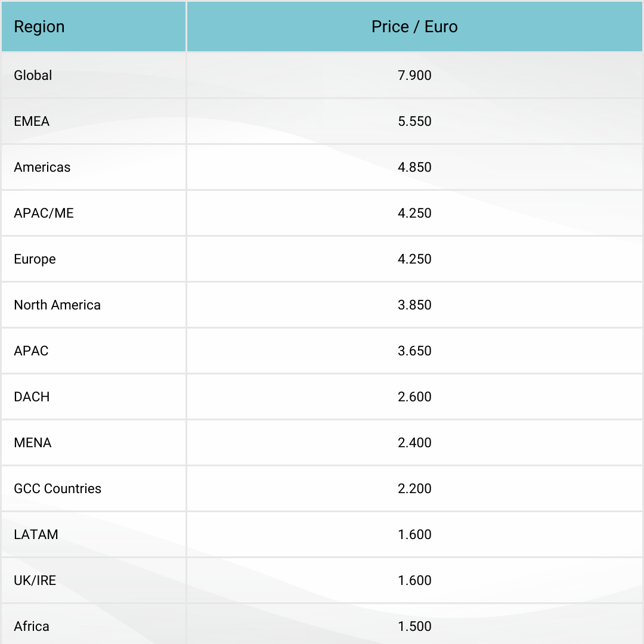Click the Price / Euro column header
Screen dimensions: 644x644
pyautogui.click(x=414, y=27)
